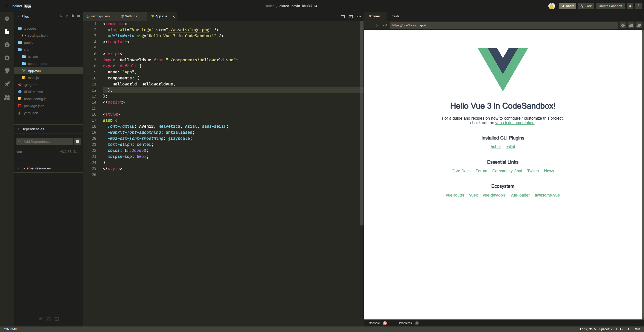Open the Sandbox Info panel cube icon
The image size is (644, 332).
(7, 19)
